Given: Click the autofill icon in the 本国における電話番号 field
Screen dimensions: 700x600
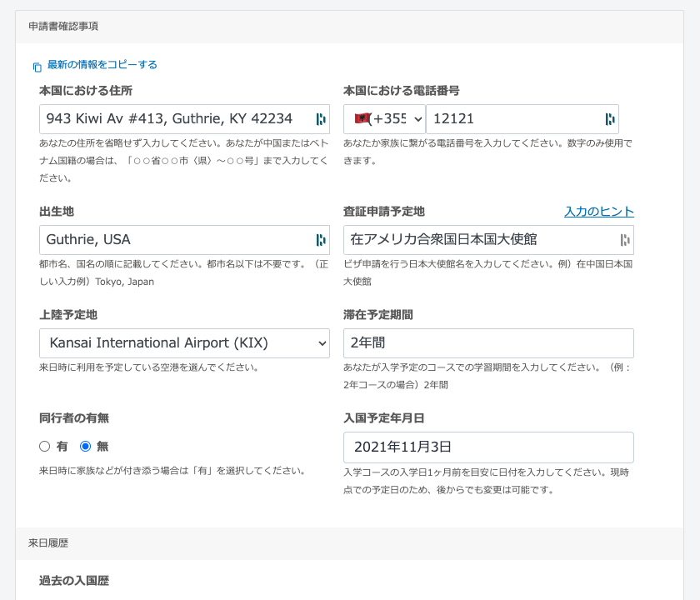Looking at the screenshot, I should [610, 119].
